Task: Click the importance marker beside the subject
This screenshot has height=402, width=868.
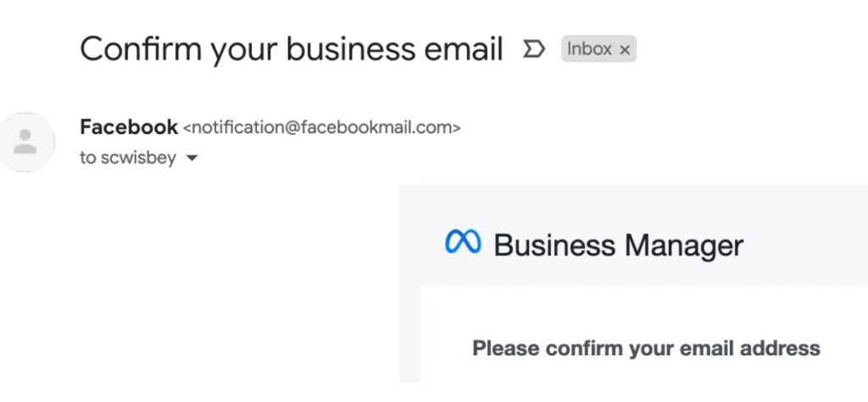Action: [x=533, y=49]
